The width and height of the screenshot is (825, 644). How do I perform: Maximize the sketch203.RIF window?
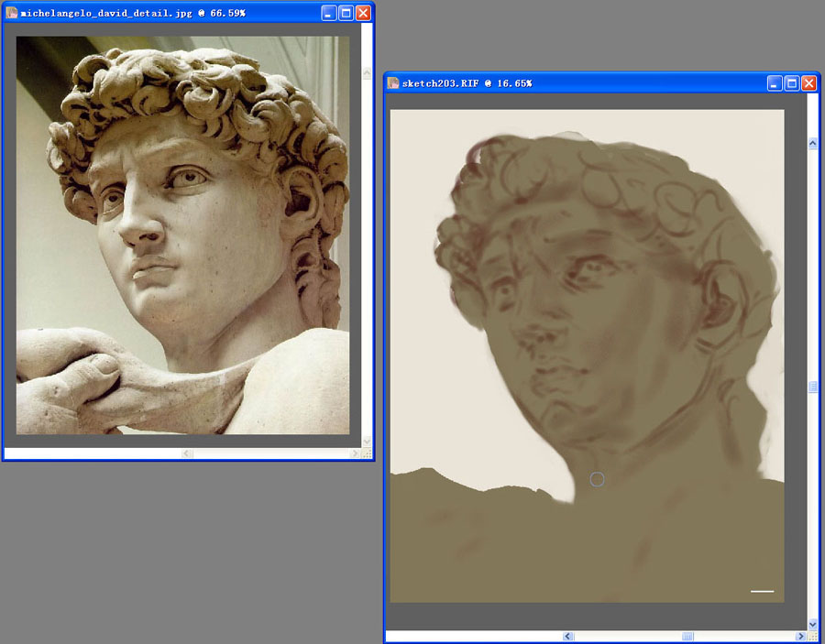pos(792,83)
